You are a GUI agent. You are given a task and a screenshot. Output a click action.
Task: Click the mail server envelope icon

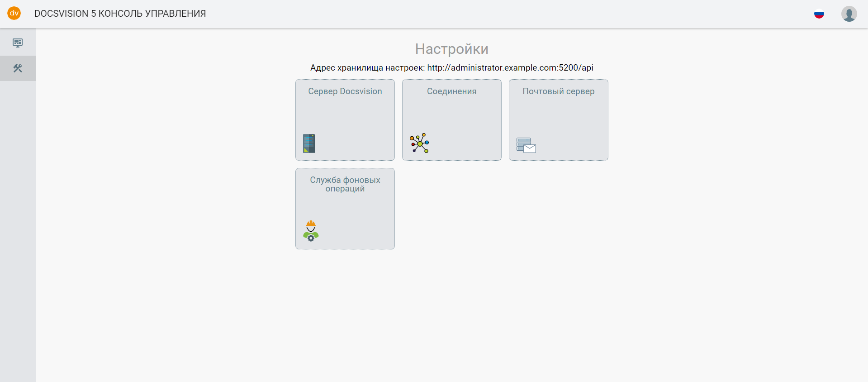[x=526, y=145]
